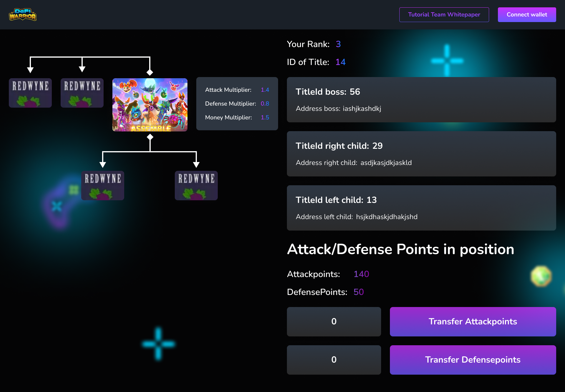The height and width of the screenshot is (392, 565).
Task: Open the TitleId right child 29 panel
Action: pyautogui.click(x=421, y=154)
